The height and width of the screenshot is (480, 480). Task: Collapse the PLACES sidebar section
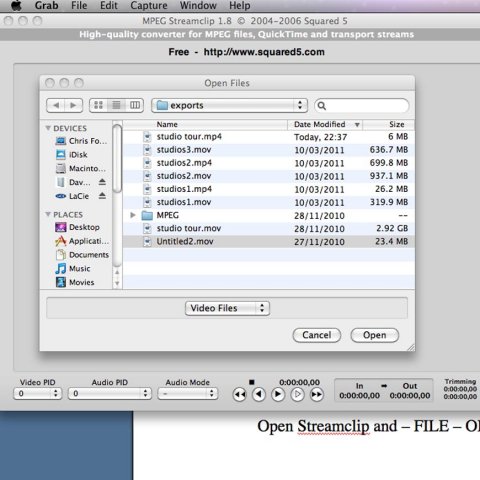pyautogui.click(x=48, y=214)
